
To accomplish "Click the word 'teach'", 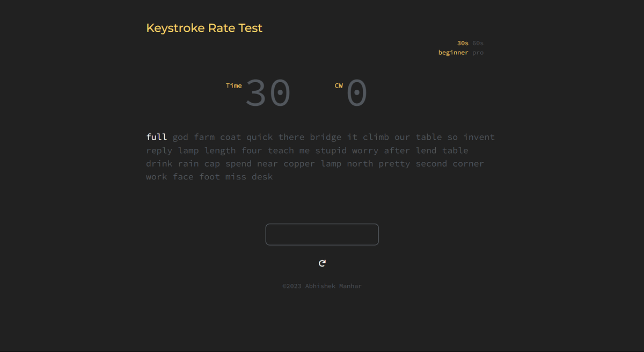I will pos(281,150).
